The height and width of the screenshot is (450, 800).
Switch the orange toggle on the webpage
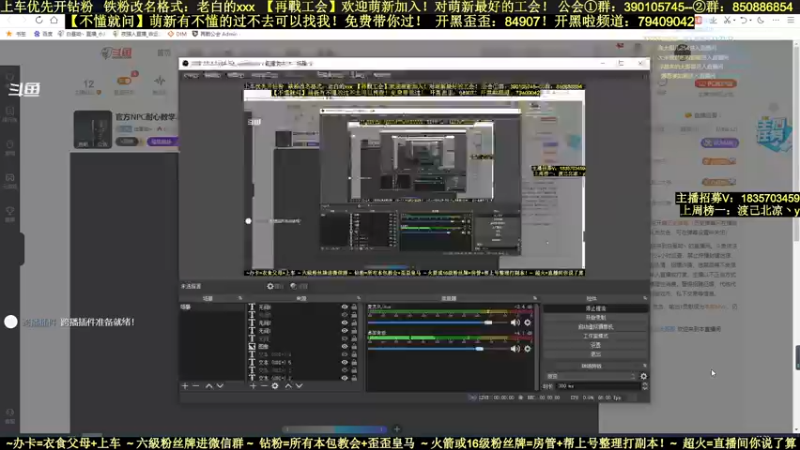click(124, 81)
